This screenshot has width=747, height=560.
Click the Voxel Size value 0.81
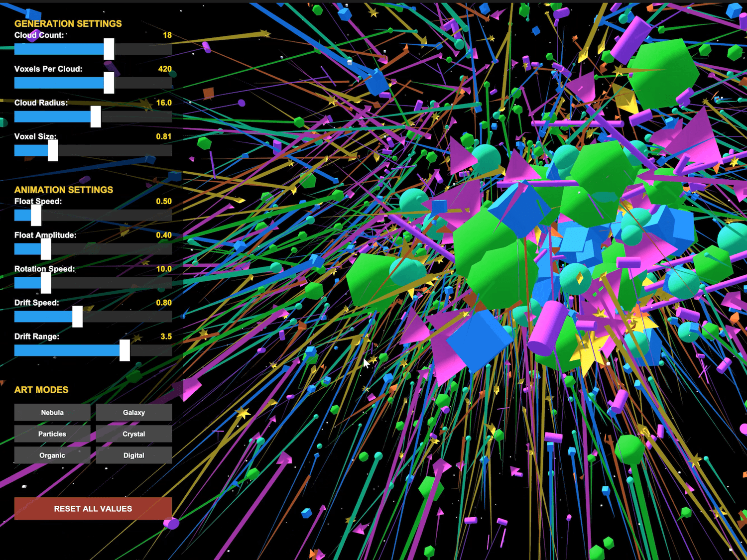pos(164,137)
